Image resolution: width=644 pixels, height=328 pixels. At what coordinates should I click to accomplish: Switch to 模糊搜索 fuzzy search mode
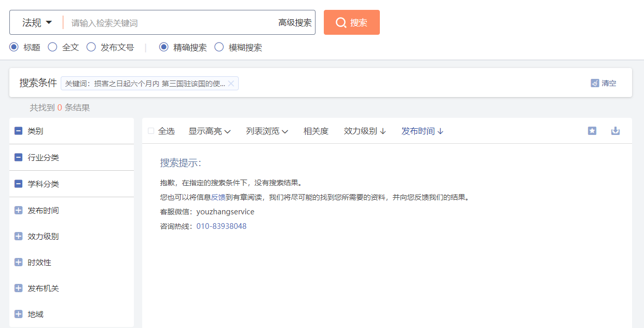pyautogui.click(x=219, y=47)
